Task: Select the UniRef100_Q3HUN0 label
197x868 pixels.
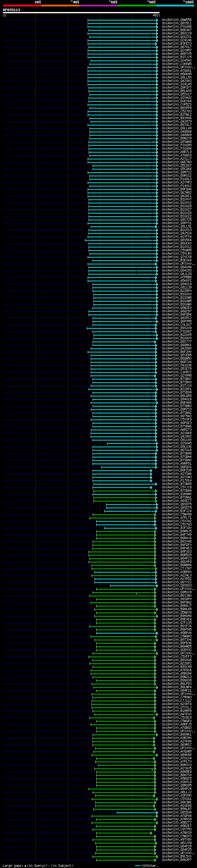Action: coord(176,494)
